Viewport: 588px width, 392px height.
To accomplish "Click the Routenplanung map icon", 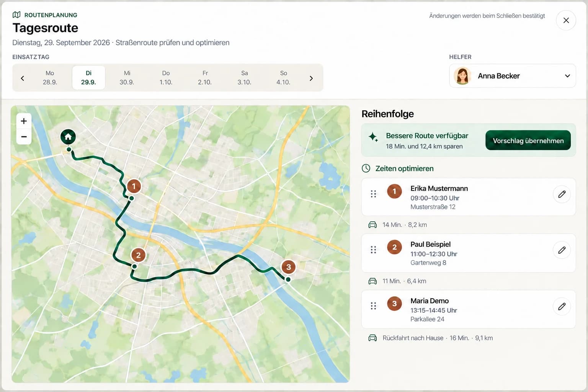I will tap(16, 15).
